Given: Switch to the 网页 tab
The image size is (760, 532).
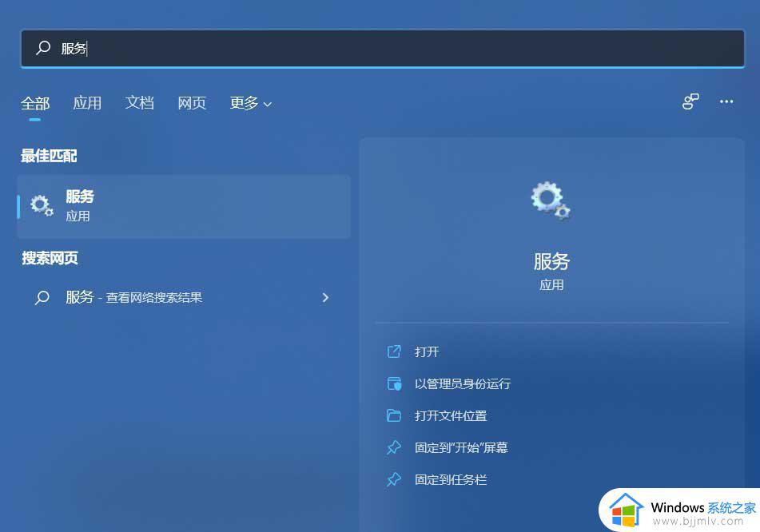Looking at the screenshot, I should [192, 103].
